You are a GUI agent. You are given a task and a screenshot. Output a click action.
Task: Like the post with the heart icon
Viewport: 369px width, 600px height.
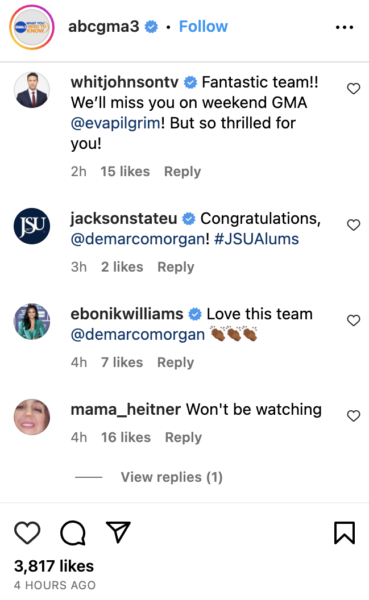pyautogui.click(x=27, y=532)
